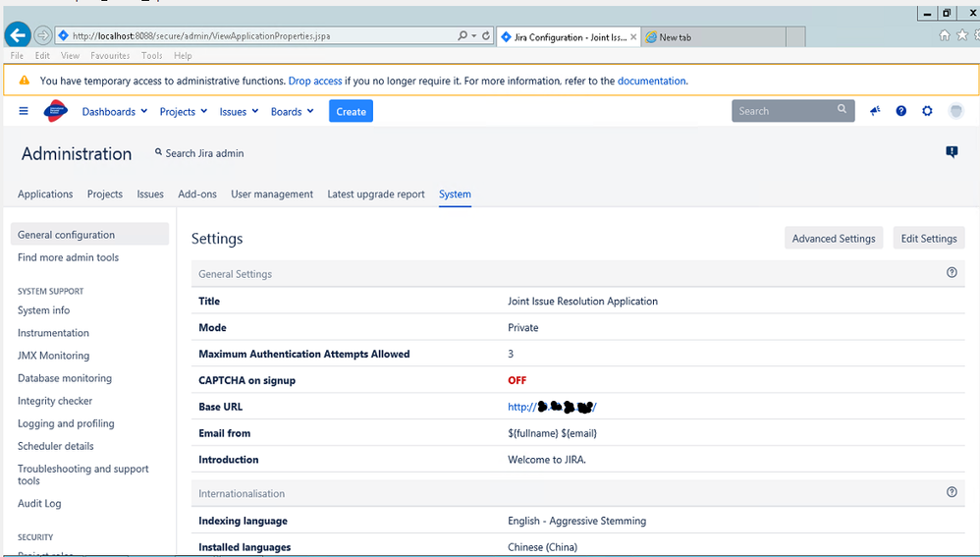The height and width of the screenshot is (557, 980).
Task: Switch to the User management tab
Action: coord(272,194)
